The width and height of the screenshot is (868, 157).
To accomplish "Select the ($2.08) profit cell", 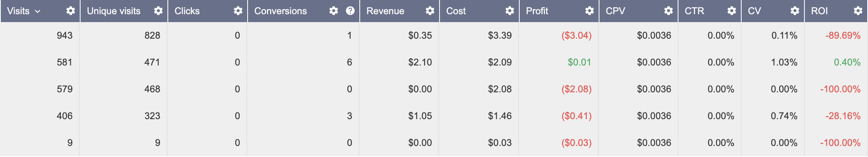I will pos(577,89).
